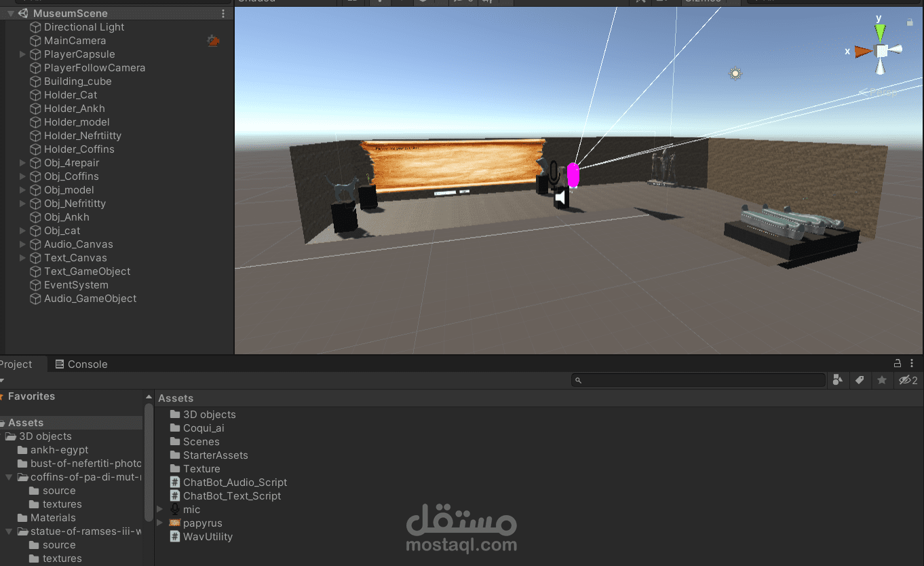This screenshot has height=566, width=924.
Task: Select the sun light gizmo in the Scene view
Action: point(735,73)
